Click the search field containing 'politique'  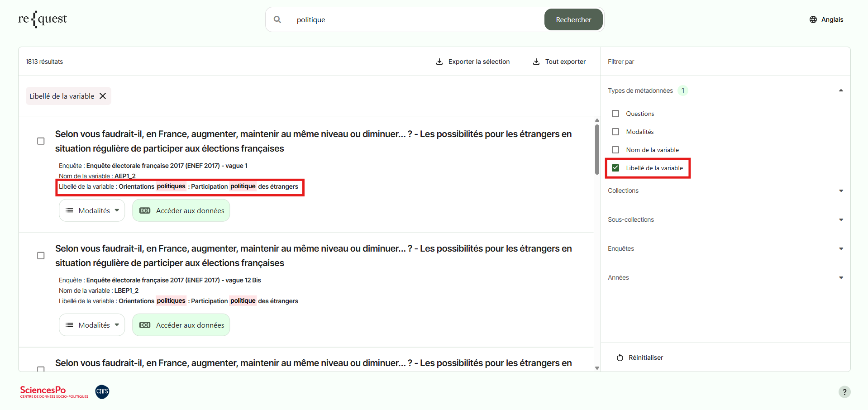pyautogui.click(x=416, y=19)
